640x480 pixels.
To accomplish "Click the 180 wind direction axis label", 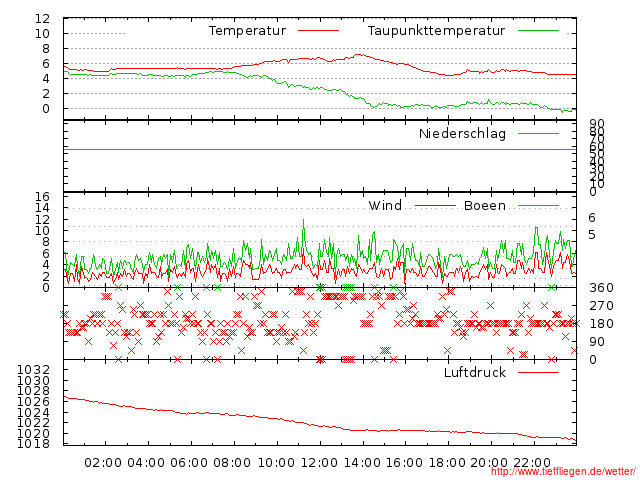I will click(x=601, y=324).
